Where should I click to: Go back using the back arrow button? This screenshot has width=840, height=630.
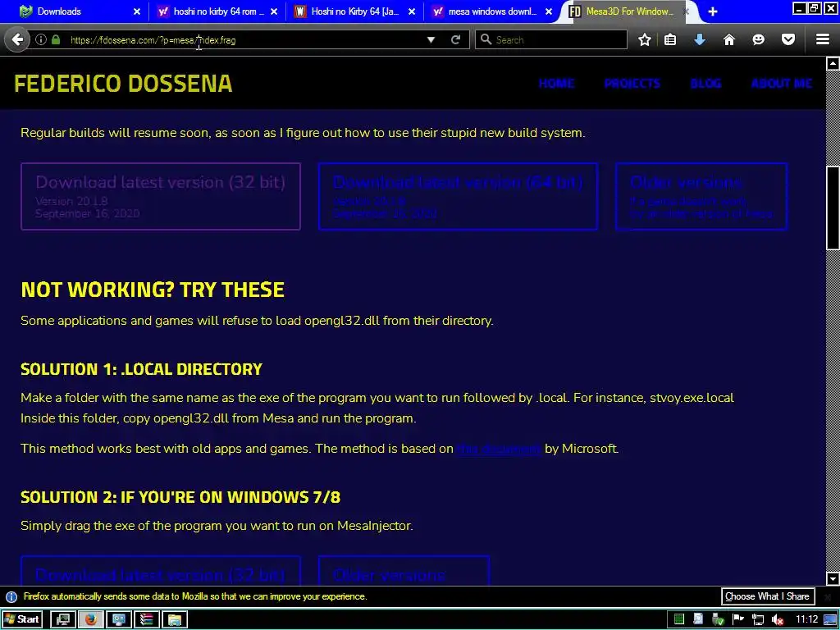pyautogui.click(x=17, y=39)
